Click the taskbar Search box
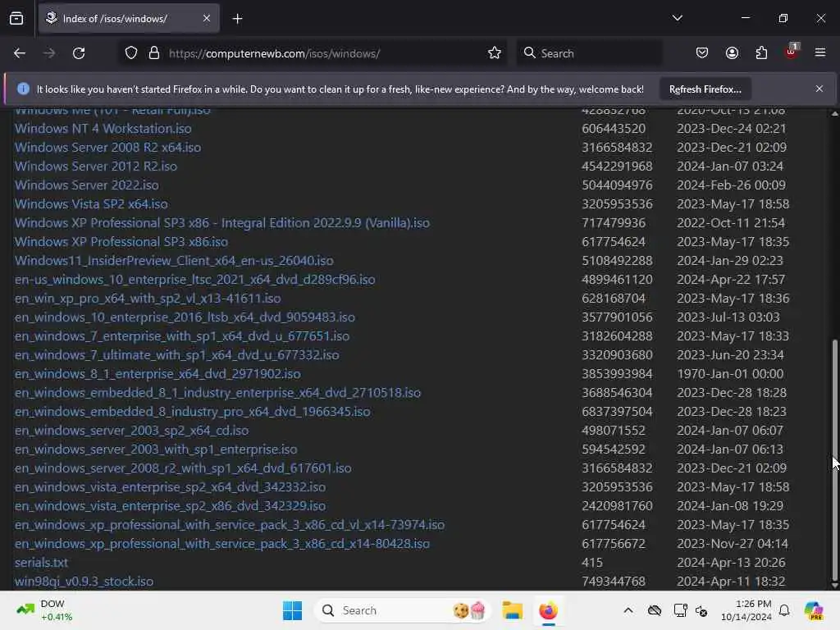Image resolution: width=840 pixels, height=630 pixels. click(402, 610)
